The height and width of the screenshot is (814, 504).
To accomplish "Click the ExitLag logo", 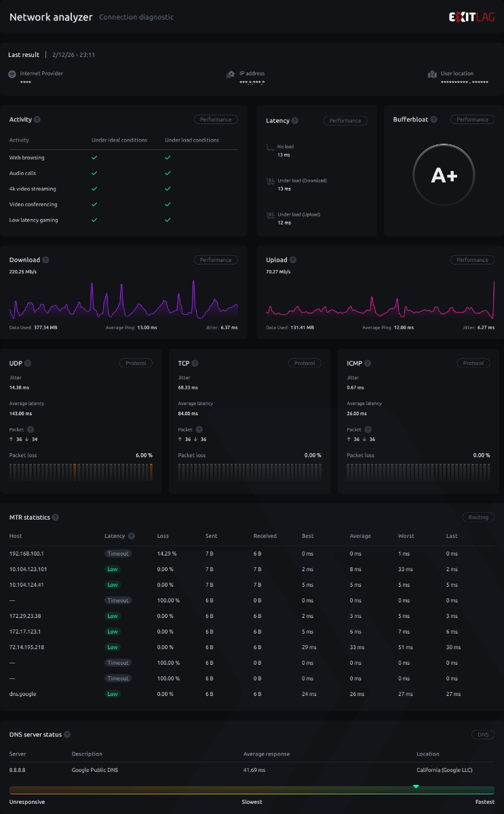I will click(x=471, y=17).
